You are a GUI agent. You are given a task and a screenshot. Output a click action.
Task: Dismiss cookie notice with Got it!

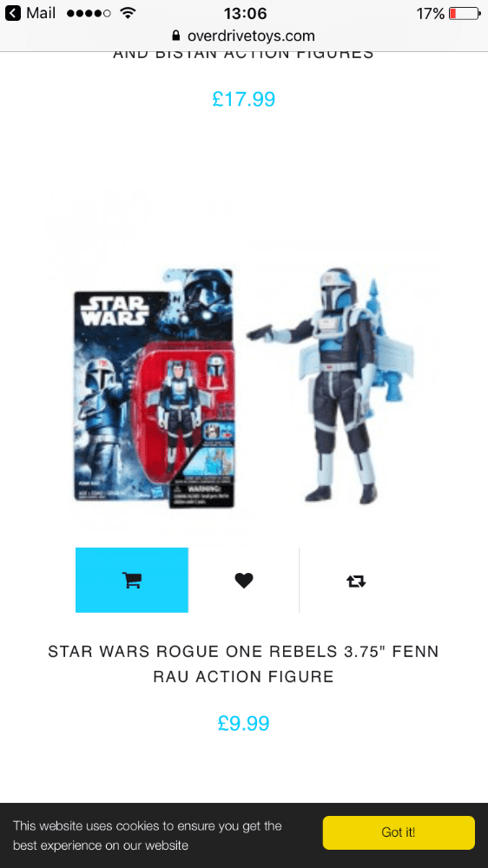[399, 832]
